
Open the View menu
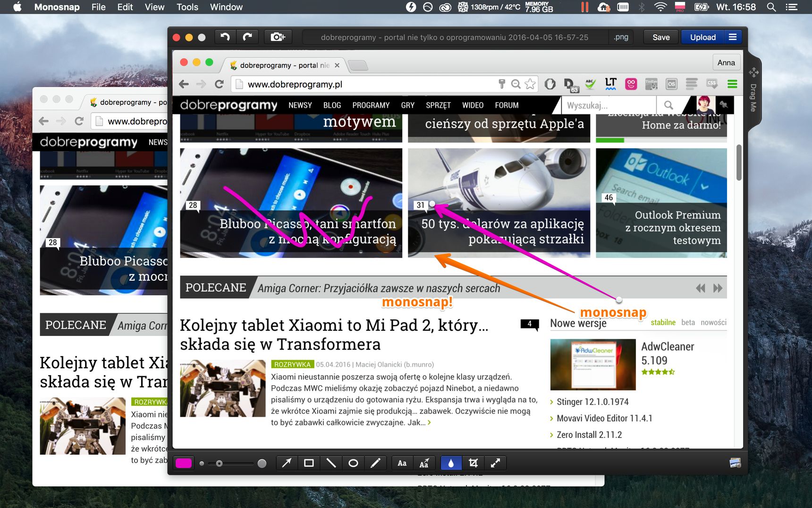[x=154, y=7]
